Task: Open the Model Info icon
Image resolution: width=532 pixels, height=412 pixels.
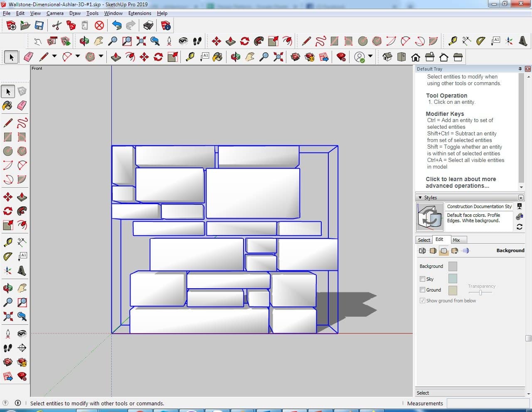Action: 166,26
